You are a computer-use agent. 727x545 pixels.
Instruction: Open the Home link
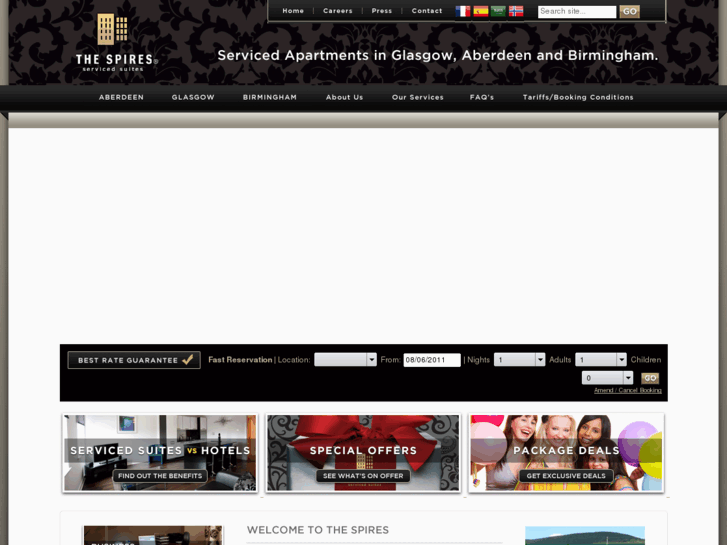point(293,11)
